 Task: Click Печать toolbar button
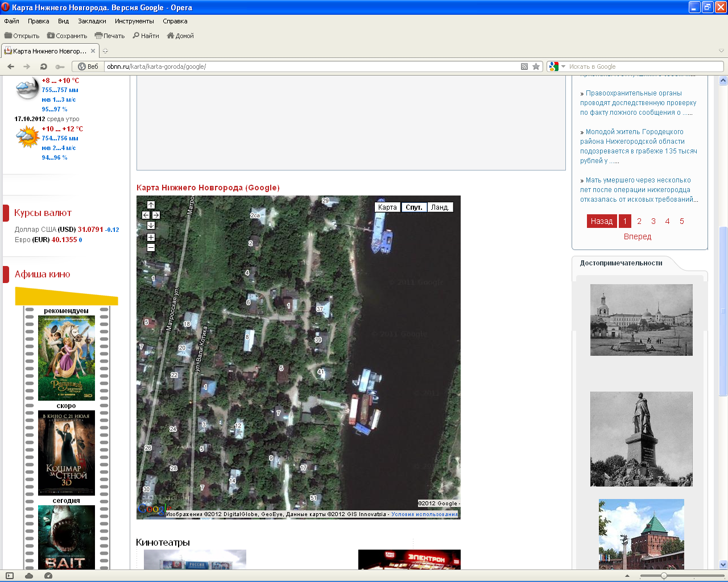coord(110,36)
